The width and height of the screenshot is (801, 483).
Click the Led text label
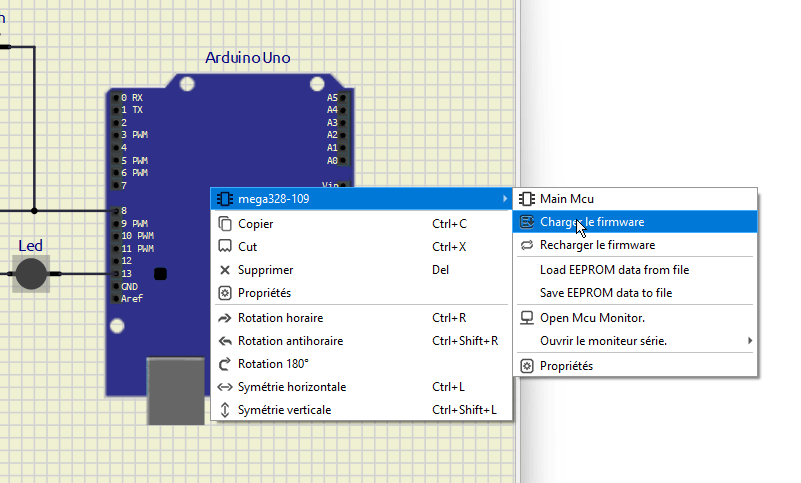click(30, 246)
